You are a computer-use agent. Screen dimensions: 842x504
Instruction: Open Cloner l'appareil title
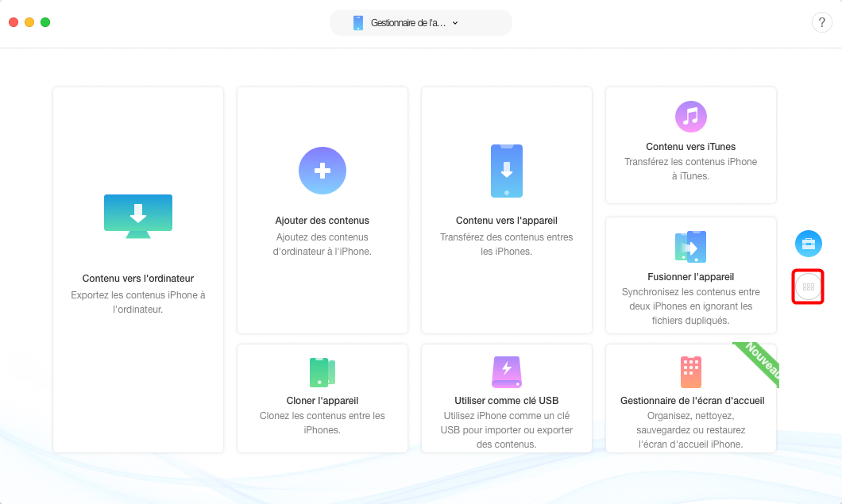click(323, 400)
